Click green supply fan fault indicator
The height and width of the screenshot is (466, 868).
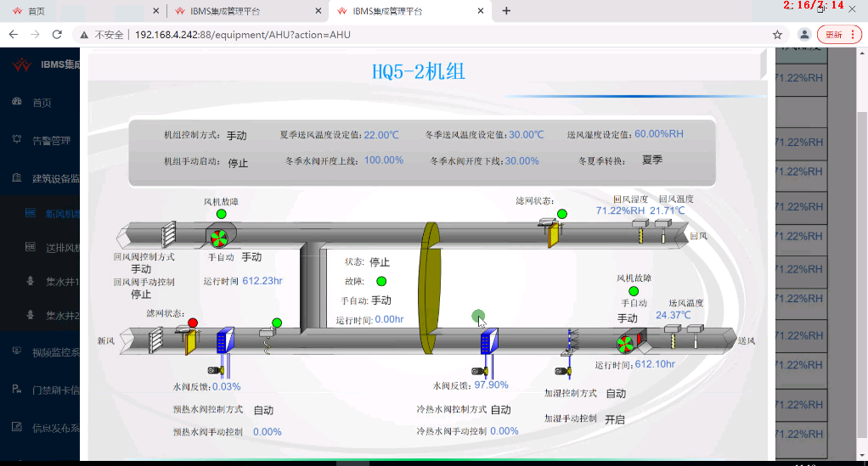point(634,291)
